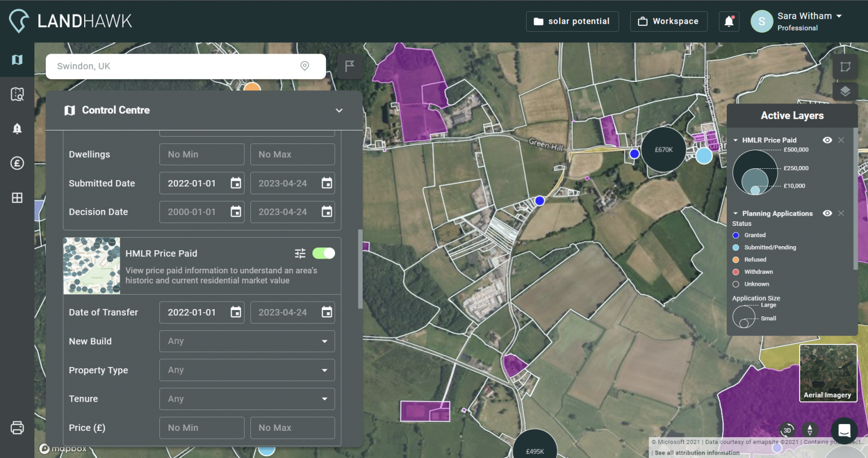Open the solar potential project menu
The width and height of the screenshot is (868, 458).
[572, 21]
